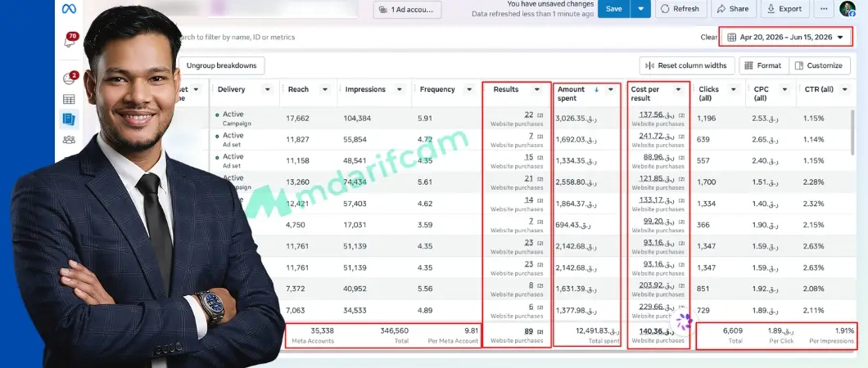Screen dimensions: 868x368
Task: Open the Apr 20, 2026 – Jun 15, 2026 date range picker
Action: (x=785, y=37)
